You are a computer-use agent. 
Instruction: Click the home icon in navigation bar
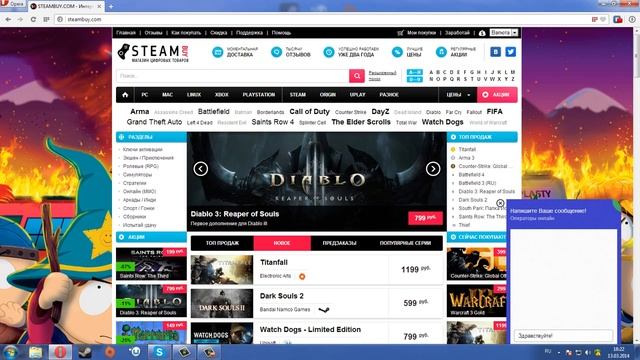point(125,95)
